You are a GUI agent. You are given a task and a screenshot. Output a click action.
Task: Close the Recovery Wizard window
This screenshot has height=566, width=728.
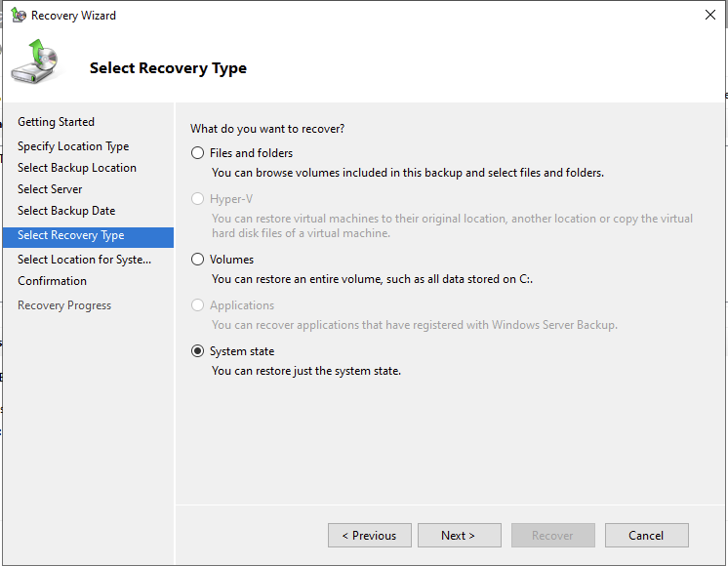[709, 15]
